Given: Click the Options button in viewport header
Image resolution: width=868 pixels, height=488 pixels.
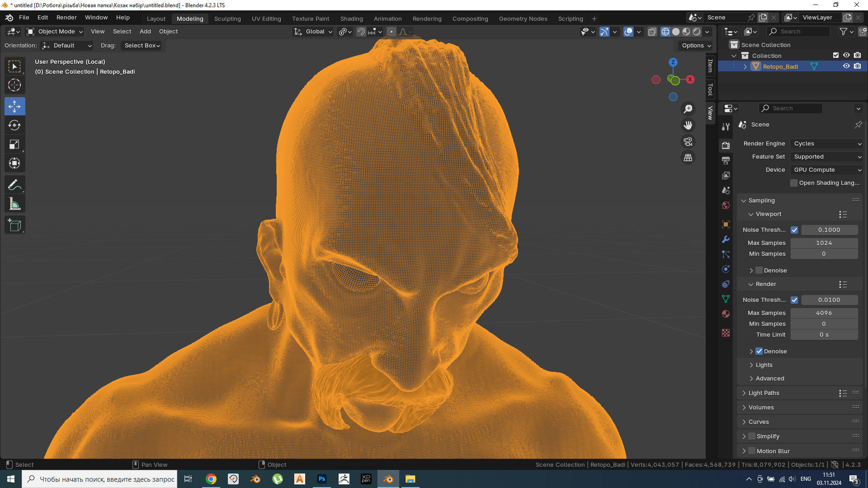Looking at the screenshot, I should pyautogui.click(x=696, y=46).
